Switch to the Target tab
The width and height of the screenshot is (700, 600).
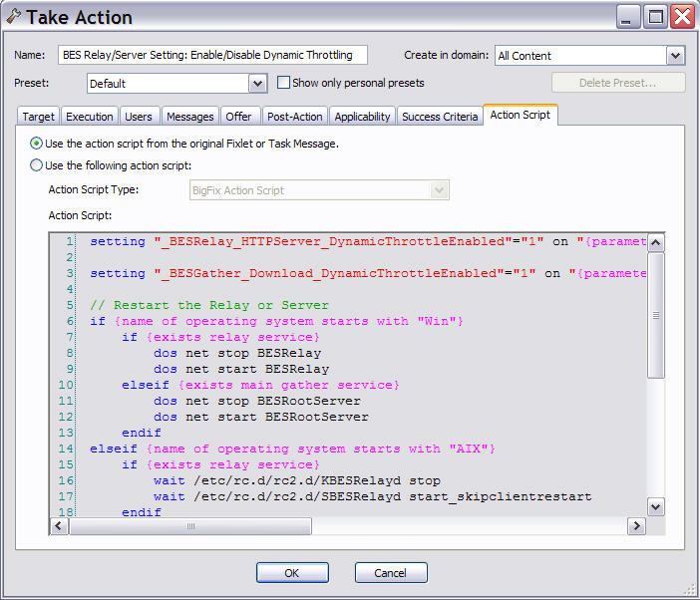tap(39, 117)
